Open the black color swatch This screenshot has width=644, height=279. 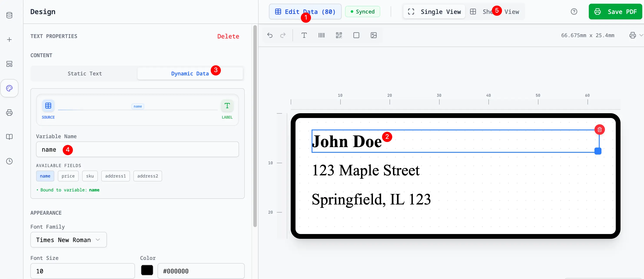click(147, 271)
